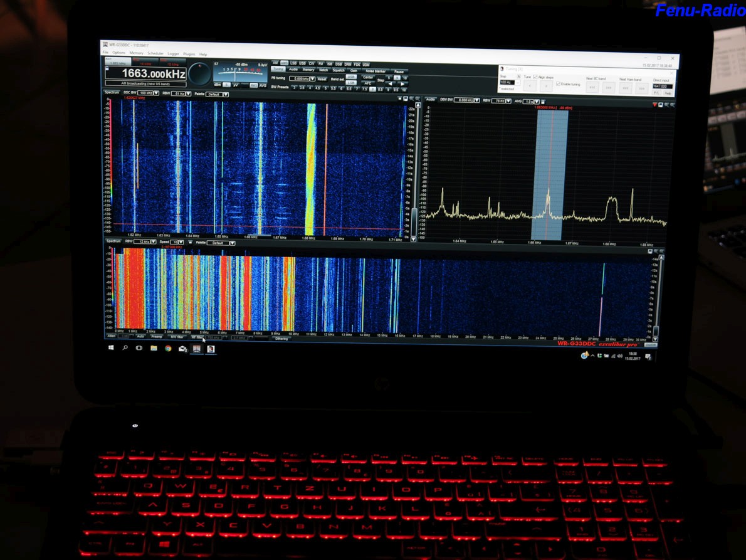
Task: Open the Windows Start menu
Action: tap(111, 348)
